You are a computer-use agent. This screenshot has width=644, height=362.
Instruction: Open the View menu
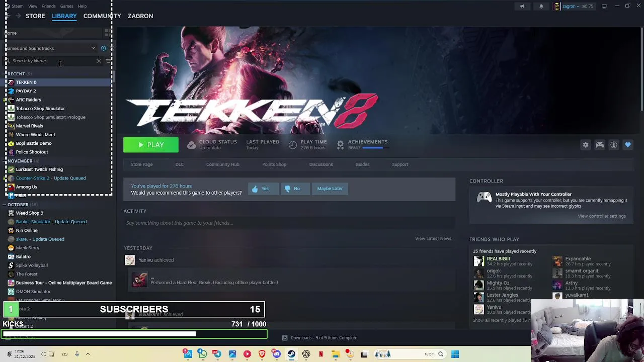point(33,6)
